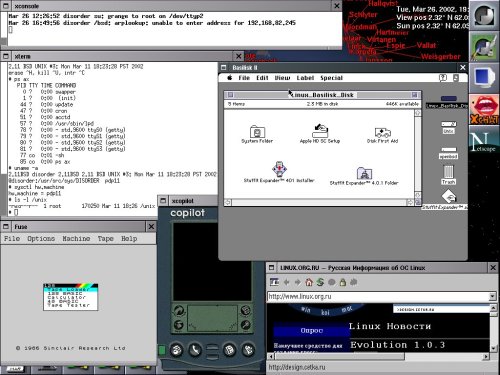Click the Опрос link on linux.org.ru page
Image resolution: width=500 pixels, height=375 pixels.
coord(312,330)
